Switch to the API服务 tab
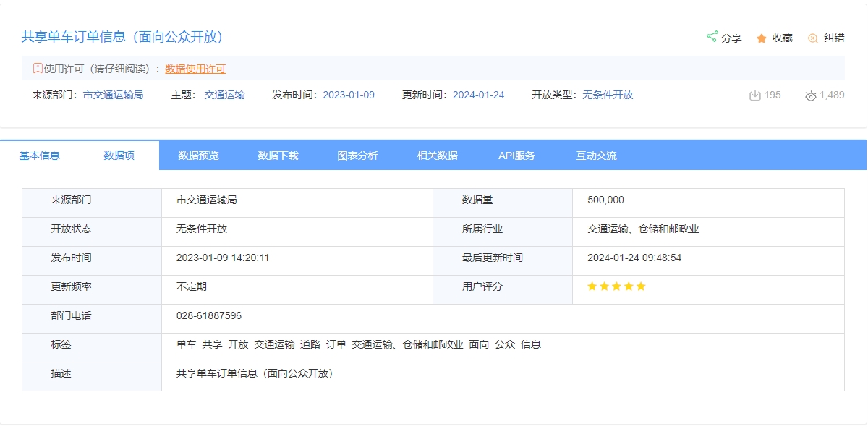This screenshot has width=868, height=429. click(516, 156)
